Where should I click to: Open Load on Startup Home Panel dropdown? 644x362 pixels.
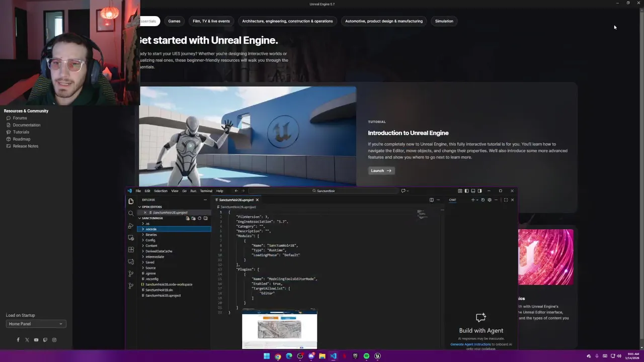coord(36,324)
